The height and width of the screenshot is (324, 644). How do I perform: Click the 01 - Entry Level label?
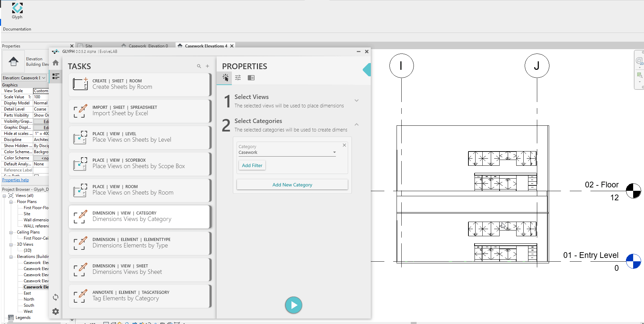tap(591, 255)
